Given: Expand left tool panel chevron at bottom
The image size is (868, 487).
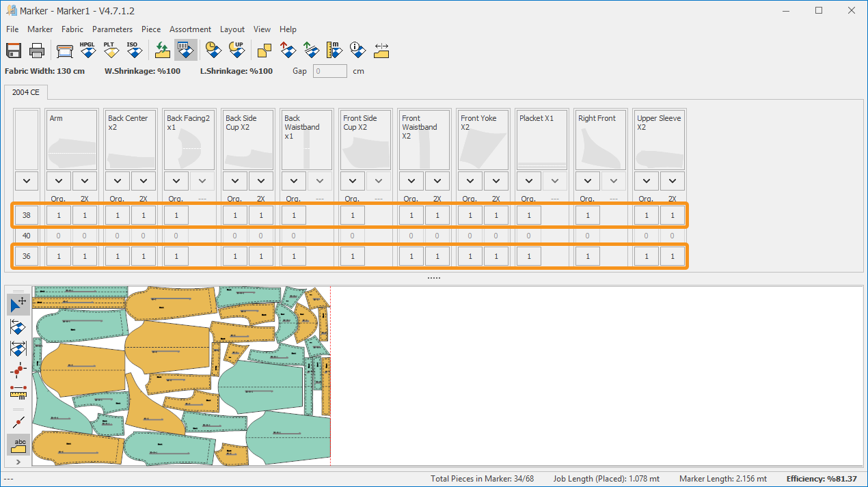Looking at the screenshot, I should click(x=18, y=462).
